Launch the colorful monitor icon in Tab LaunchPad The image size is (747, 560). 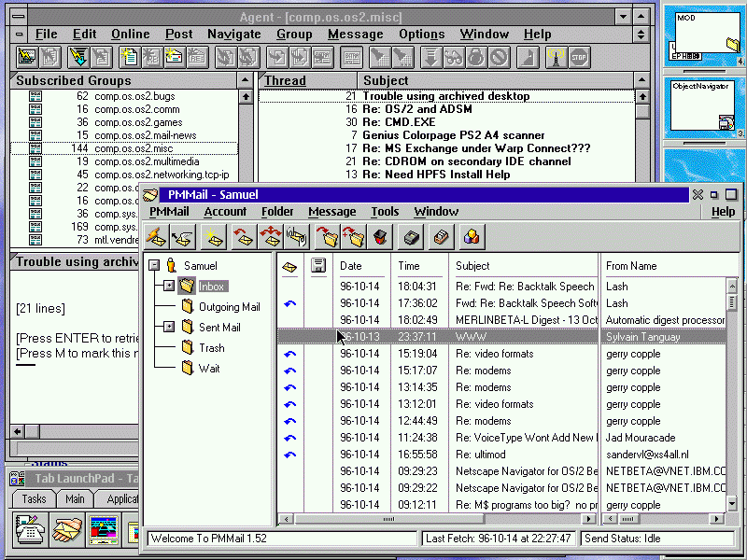click(x=104, y=529)
